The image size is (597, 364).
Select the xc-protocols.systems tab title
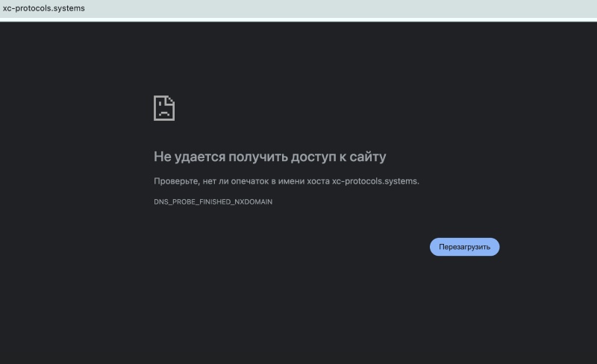[x=44, y=8]
